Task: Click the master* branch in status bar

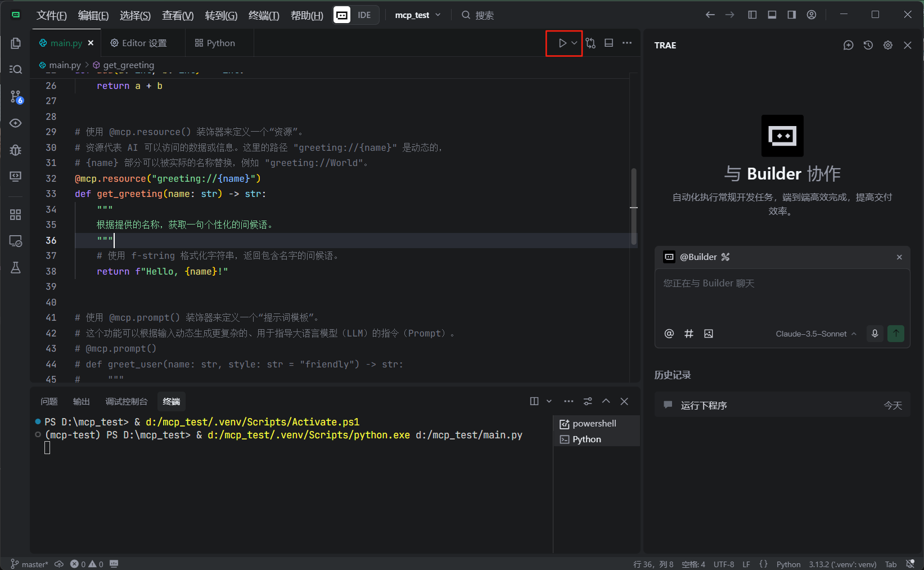Action: 29,564
